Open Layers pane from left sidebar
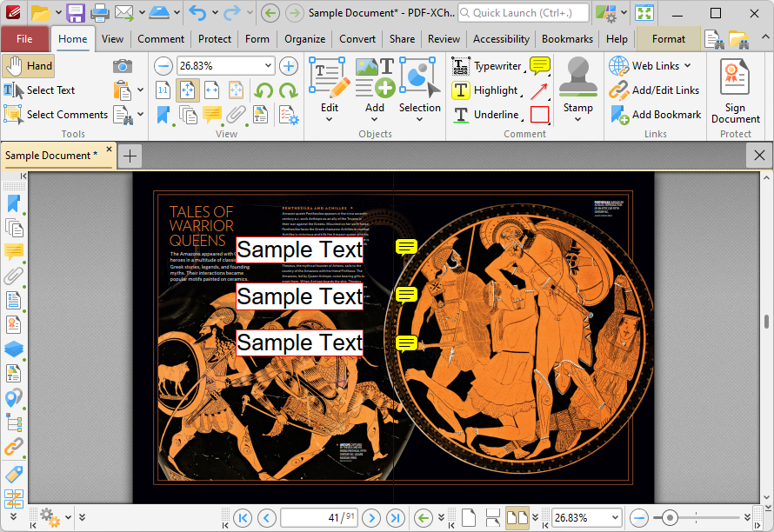The width and height of the screenshot is (774, 532). pyautogui.click(x=13, y=349)
